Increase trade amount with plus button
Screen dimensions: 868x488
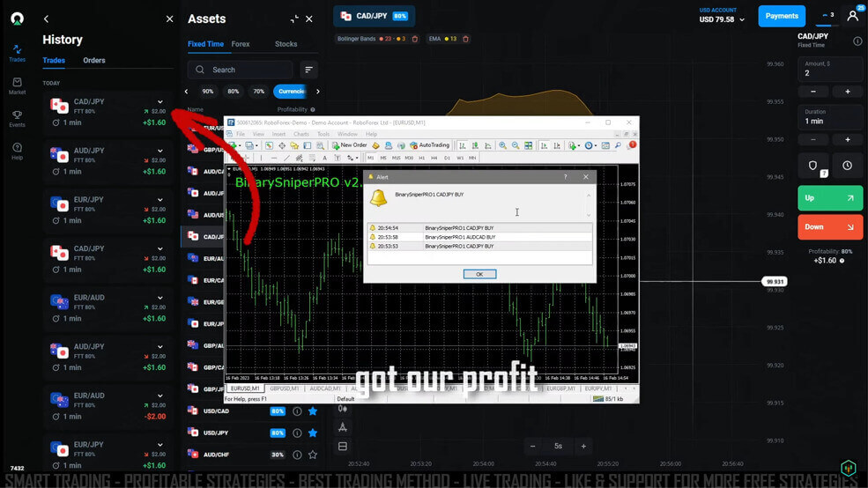click(x=847, y=92)
